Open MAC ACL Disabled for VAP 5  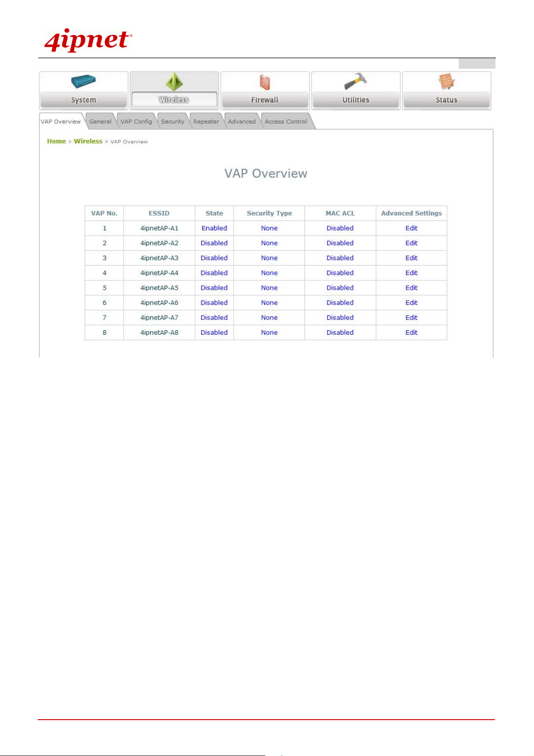(340, 288)
